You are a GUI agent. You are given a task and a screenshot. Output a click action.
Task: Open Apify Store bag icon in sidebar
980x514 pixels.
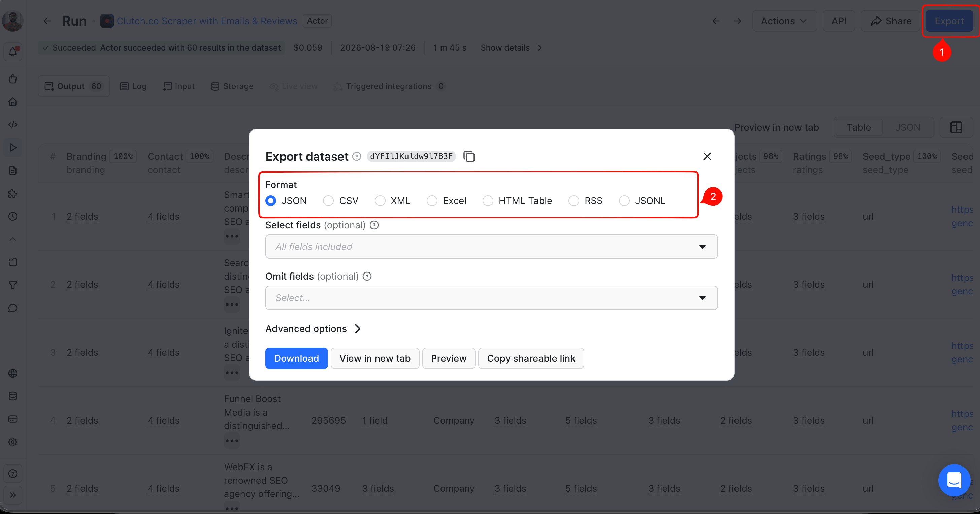(12, 79)
